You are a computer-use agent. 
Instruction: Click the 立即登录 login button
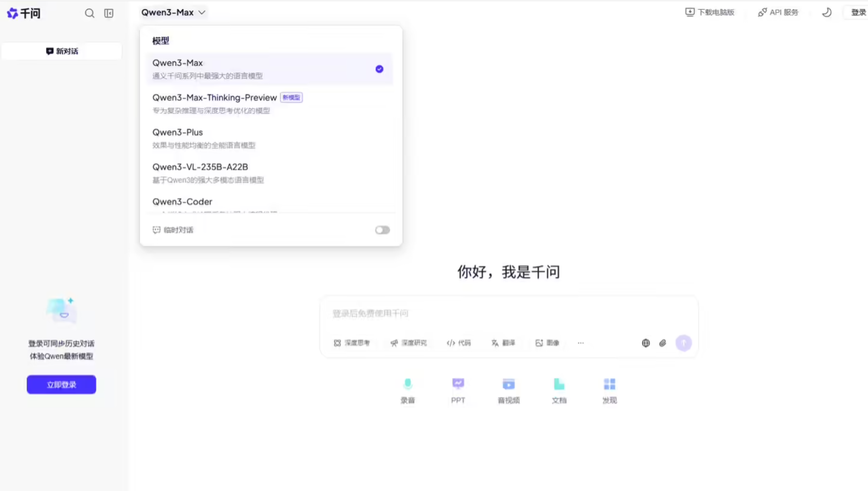pyautogui.click(x=61, y=384)
